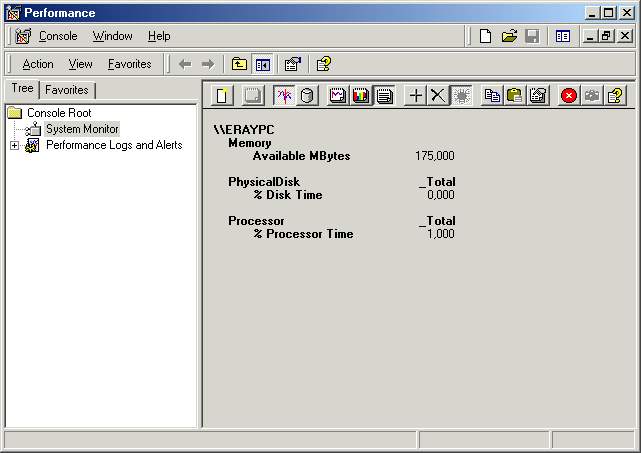Switch to View Chart mode
Image resolution: width=641 pixels, height=453 pixels.
click(x=338, y=96)
